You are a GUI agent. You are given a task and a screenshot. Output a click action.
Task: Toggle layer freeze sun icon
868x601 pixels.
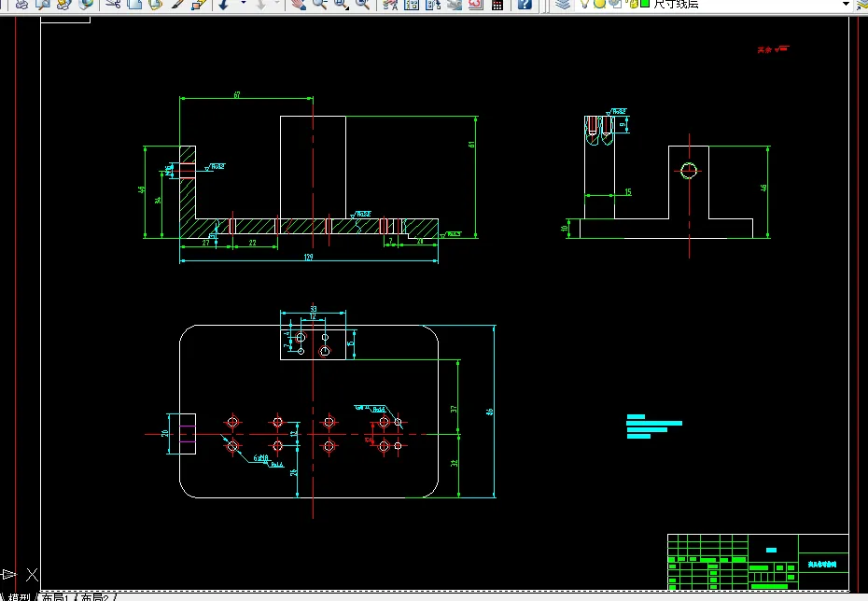[599, 4]
